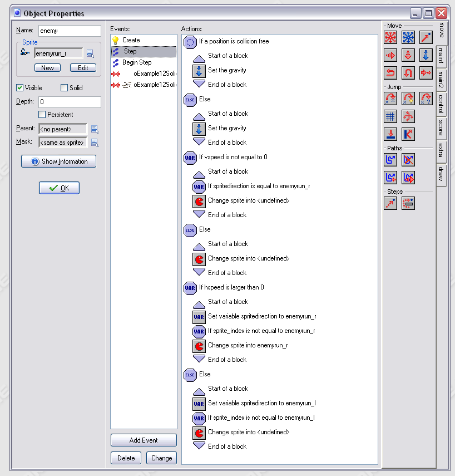Select the Set Friction action icon
Screen dimensions: 455x476
coord(426,73)
